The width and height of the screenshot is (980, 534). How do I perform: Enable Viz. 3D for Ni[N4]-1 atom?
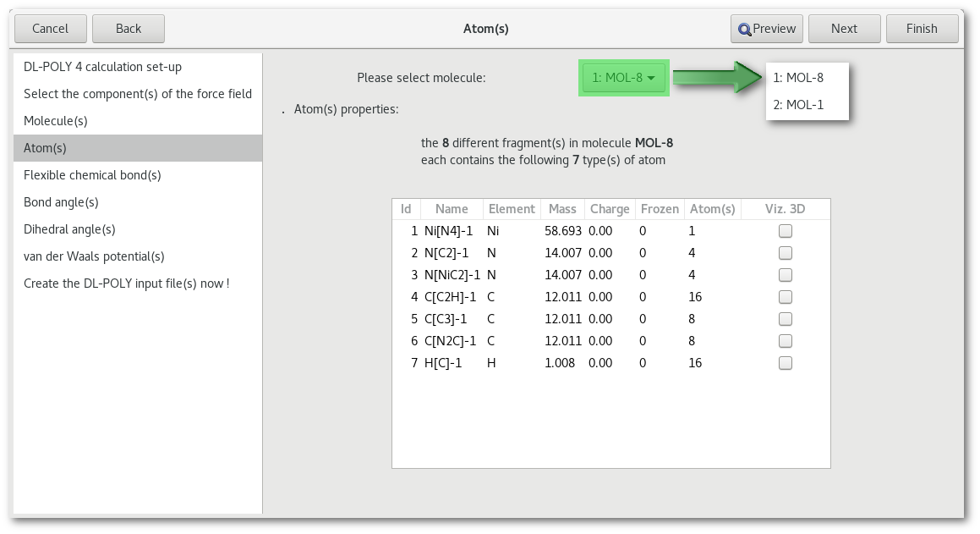786,231
